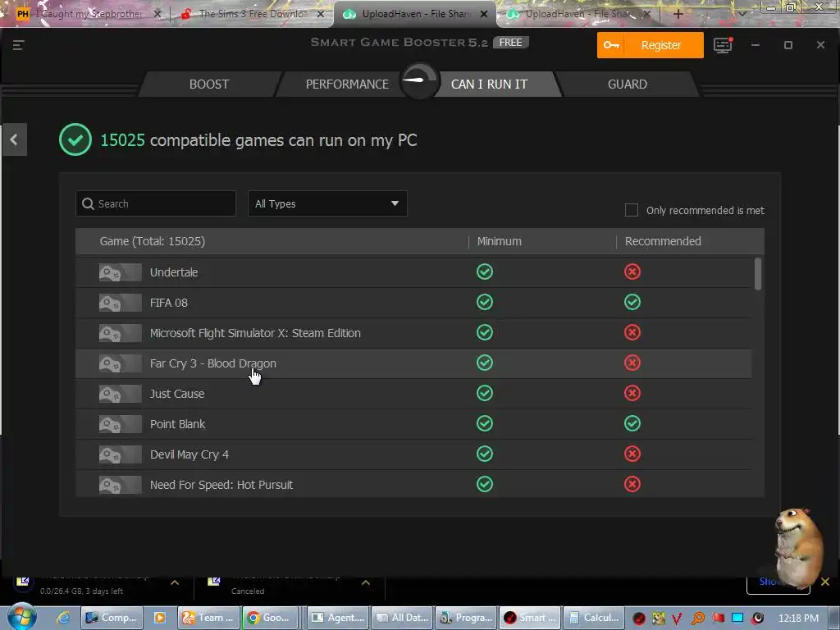
Task: Click the magnifier icon in the search box
Action: [89, 203]
